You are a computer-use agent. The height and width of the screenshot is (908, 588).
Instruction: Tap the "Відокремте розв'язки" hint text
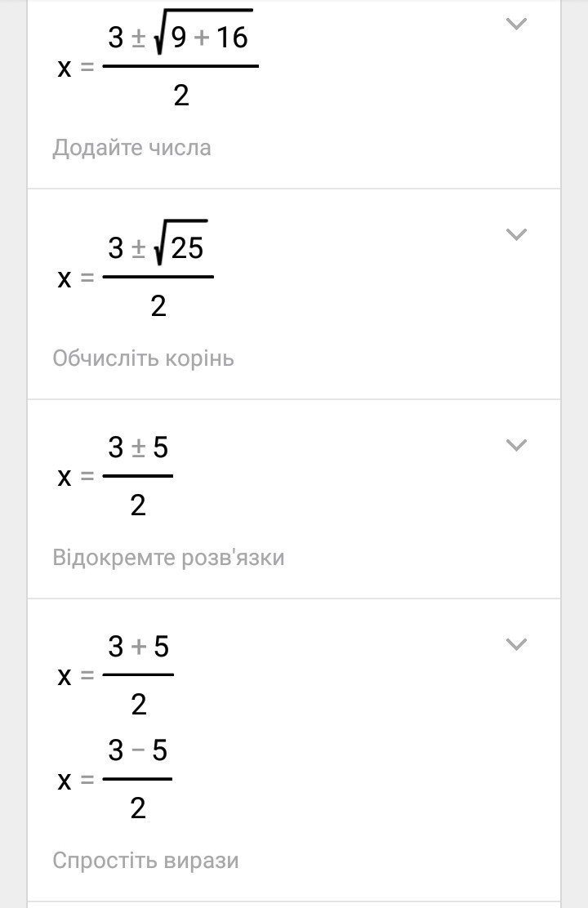(169, 558)
